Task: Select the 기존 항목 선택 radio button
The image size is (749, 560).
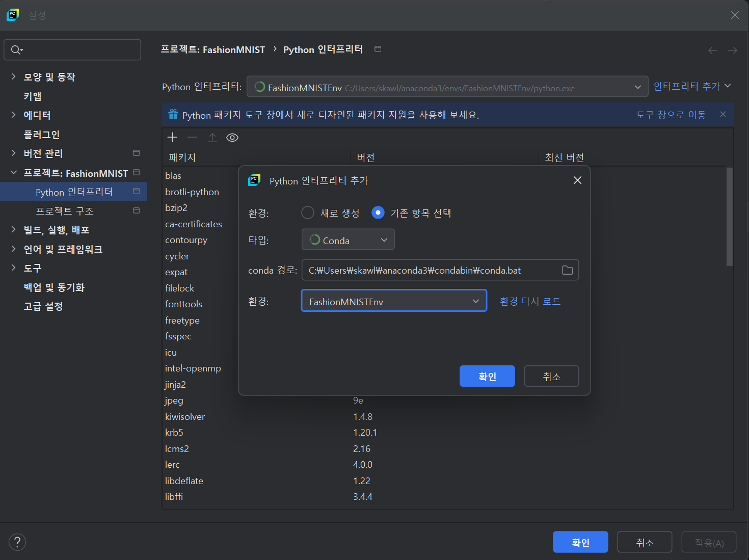Action: (378, 212)
